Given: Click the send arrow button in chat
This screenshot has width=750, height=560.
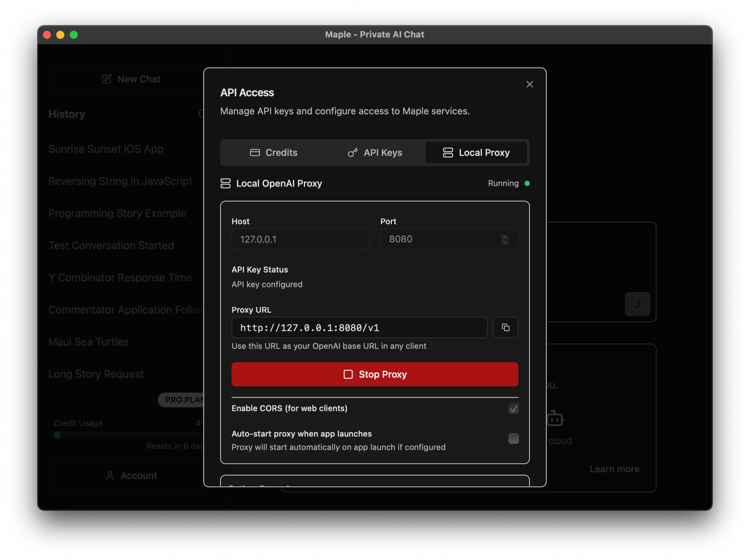Looking at the screenshot, I should pos(637,304).
